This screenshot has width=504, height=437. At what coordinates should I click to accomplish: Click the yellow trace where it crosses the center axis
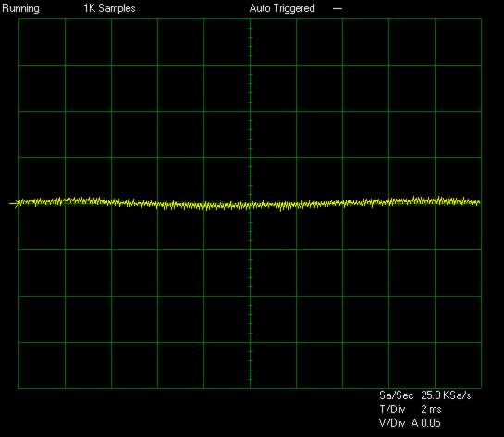(250, 205)
